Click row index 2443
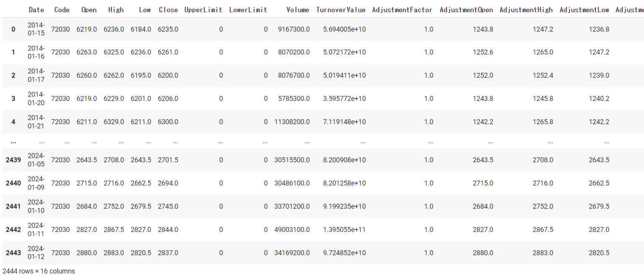The width and height of the screenshot is (644, 275). pos(13,253)
